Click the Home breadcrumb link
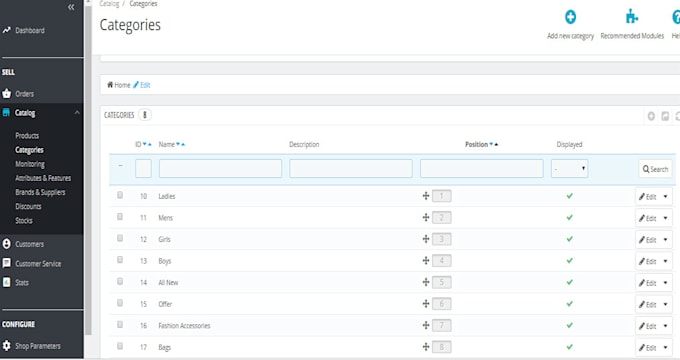The width and height of the screenshot is (680, 360). tap(118, 85)
